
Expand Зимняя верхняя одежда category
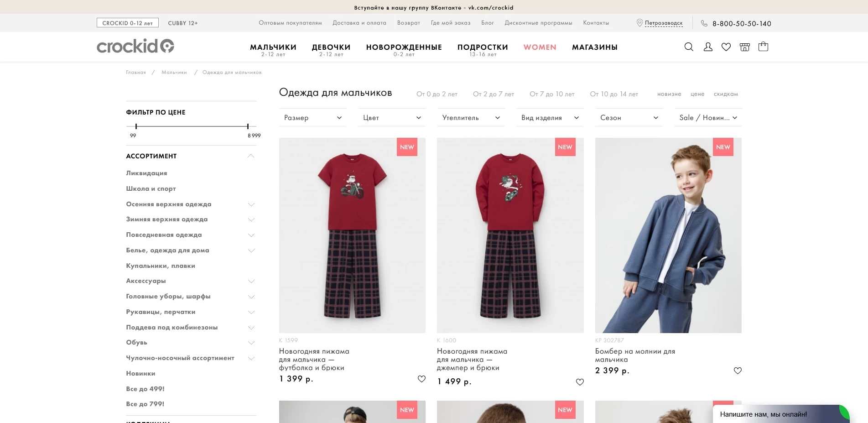coord(251,219)
